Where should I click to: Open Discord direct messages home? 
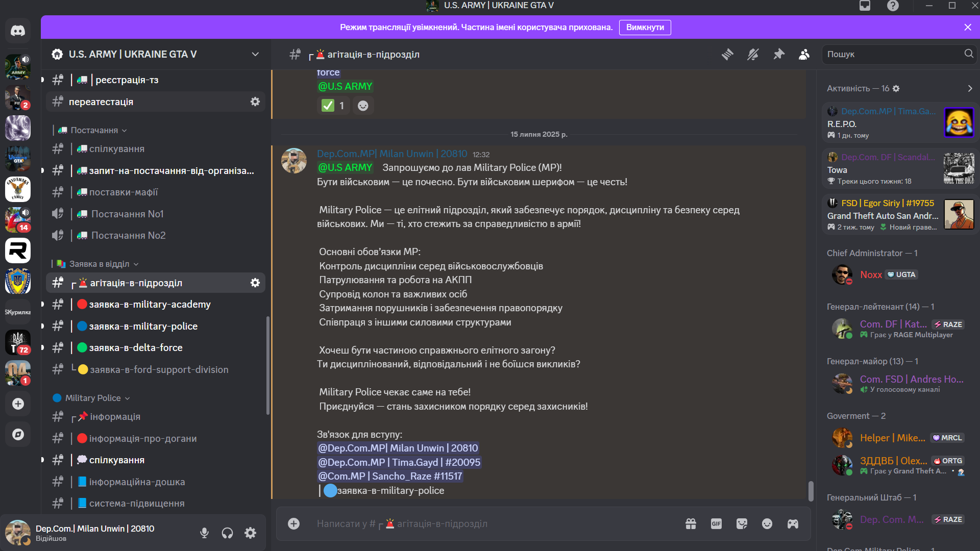pyautogui.click(x=18, y=31)
